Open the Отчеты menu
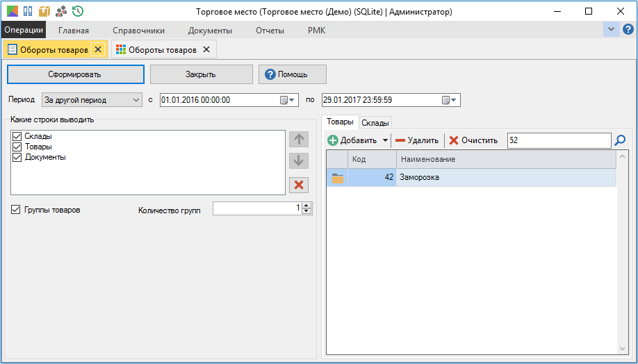Image resolution: width=638 pixels, height=364 pixels. 270,31
